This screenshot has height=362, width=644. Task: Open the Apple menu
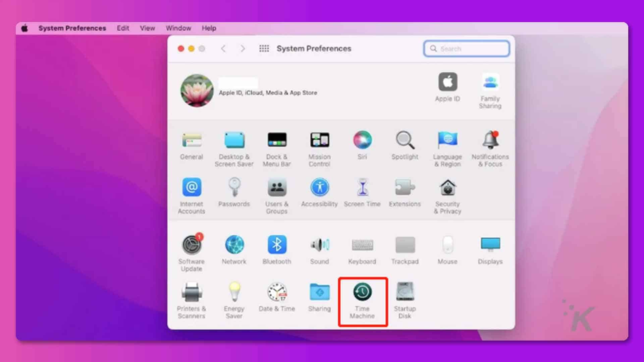(23, 28)
